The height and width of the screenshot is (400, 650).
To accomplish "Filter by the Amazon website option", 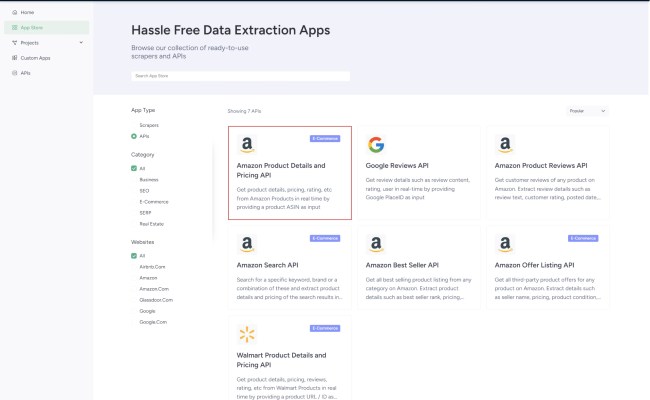I will [148, 278].
